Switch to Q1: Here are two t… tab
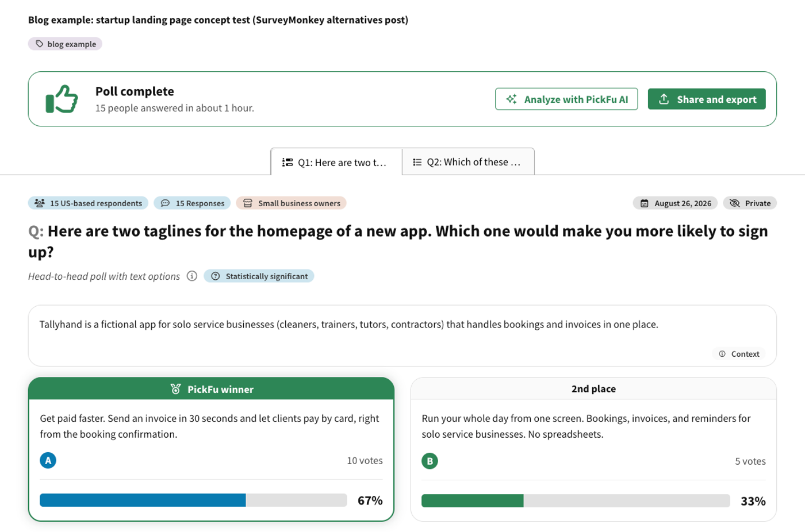Image resolution: width=805 pixels, height=532 pixels. pos(336,162)
